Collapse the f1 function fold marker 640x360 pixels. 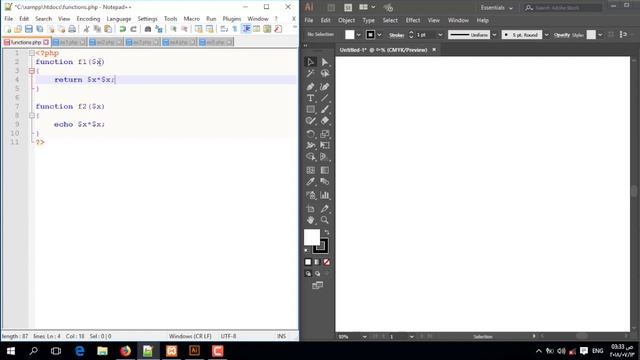click(32, 71)
